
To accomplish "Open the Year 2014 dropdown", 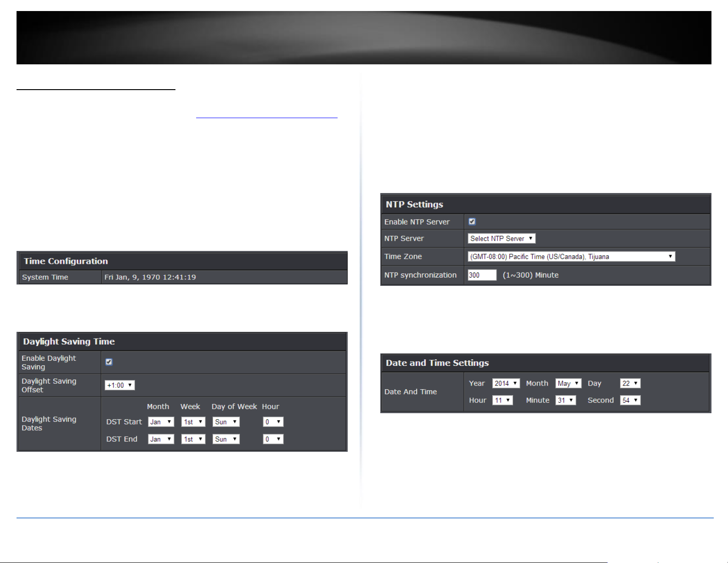I will click(506, 383).
